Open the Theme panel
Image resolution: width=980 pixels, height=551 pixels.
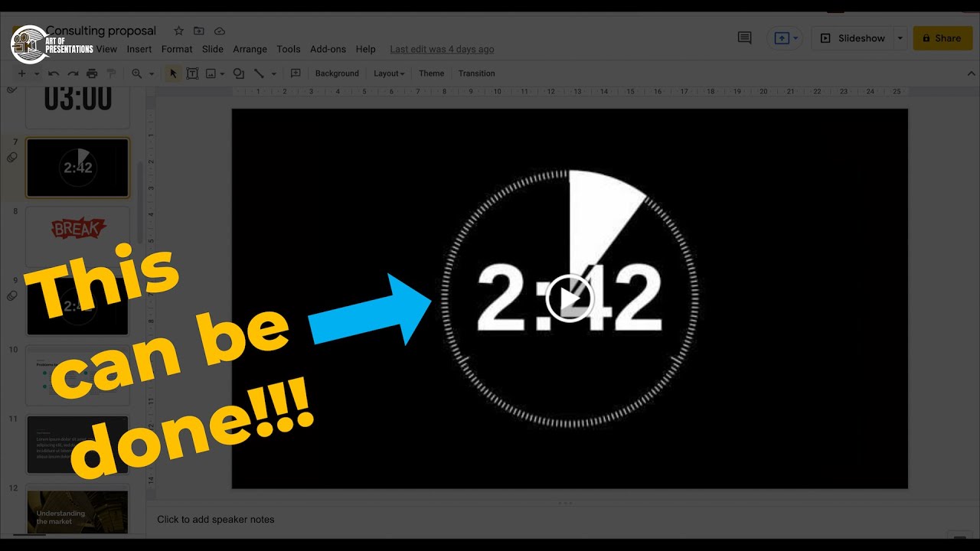(x=431, y=73)
